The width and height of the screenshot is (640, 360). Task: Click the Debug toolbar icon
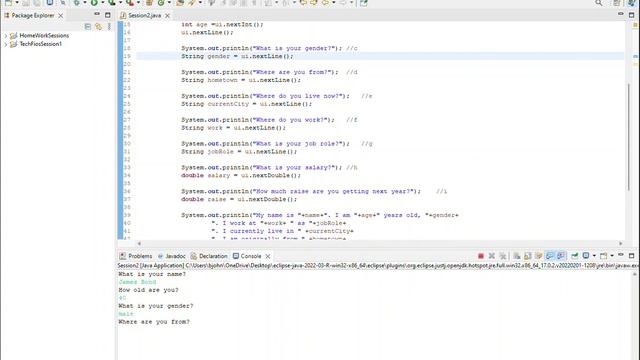click(x=77, y=3)
